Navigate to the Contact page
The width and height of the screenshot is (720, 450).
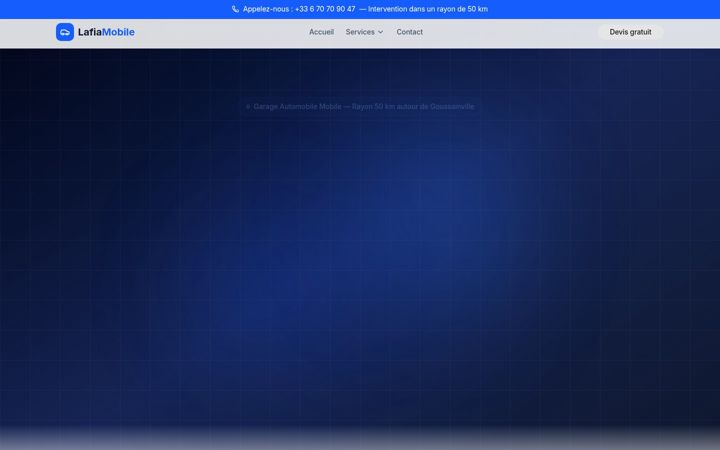pyautogui.click(x=410, y=32)
